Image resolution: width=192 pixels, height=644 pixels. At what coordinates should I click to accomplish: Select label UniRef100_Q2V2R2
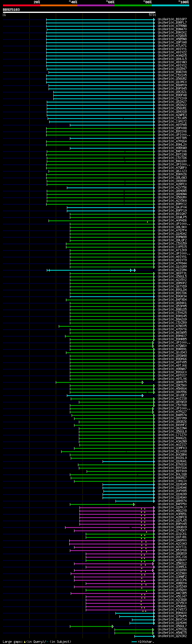tap(172, 636)
